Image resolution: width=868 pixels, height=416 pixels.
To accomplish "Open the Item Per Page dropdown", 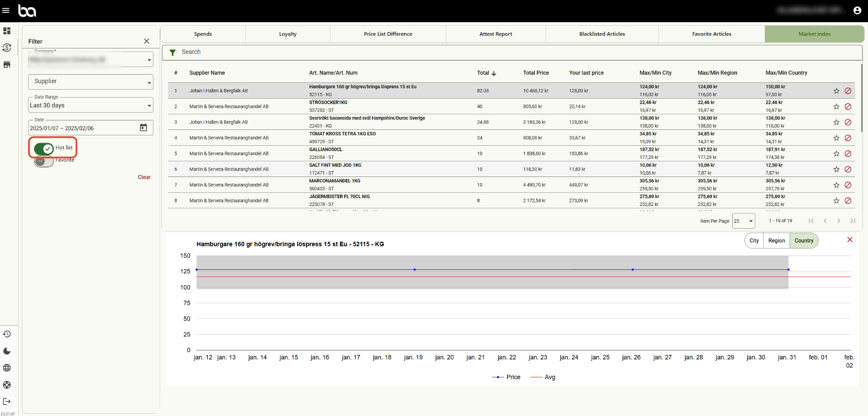I will (744, 221).
